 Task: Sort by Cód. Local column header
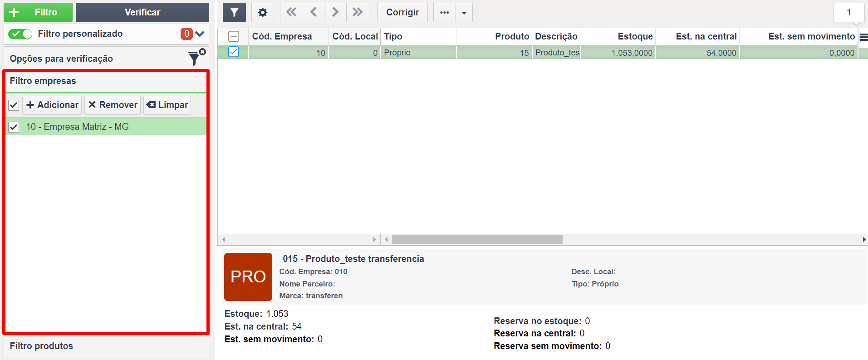[354, 36]
